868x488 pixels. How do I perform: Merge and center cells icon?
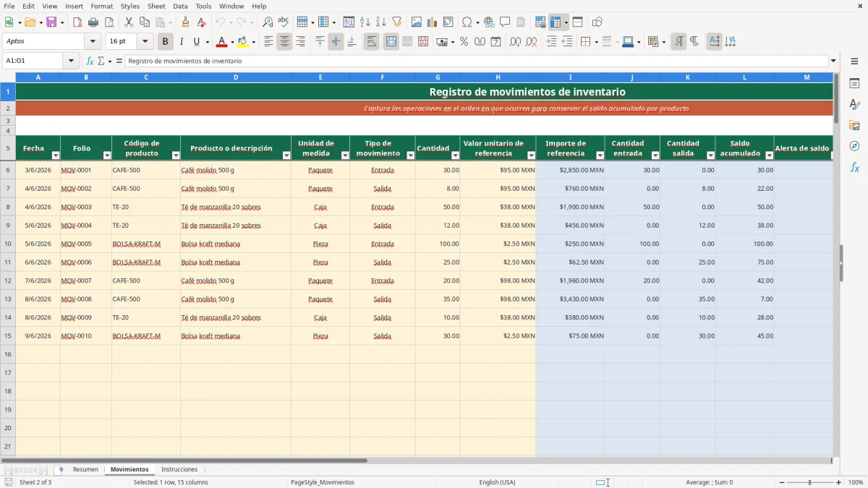[x=391, y=42]
